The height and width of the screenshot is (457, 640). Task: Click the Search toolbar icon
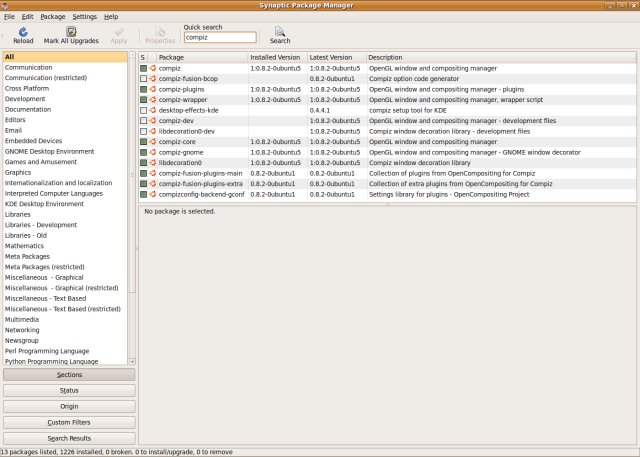pos(280,31)
